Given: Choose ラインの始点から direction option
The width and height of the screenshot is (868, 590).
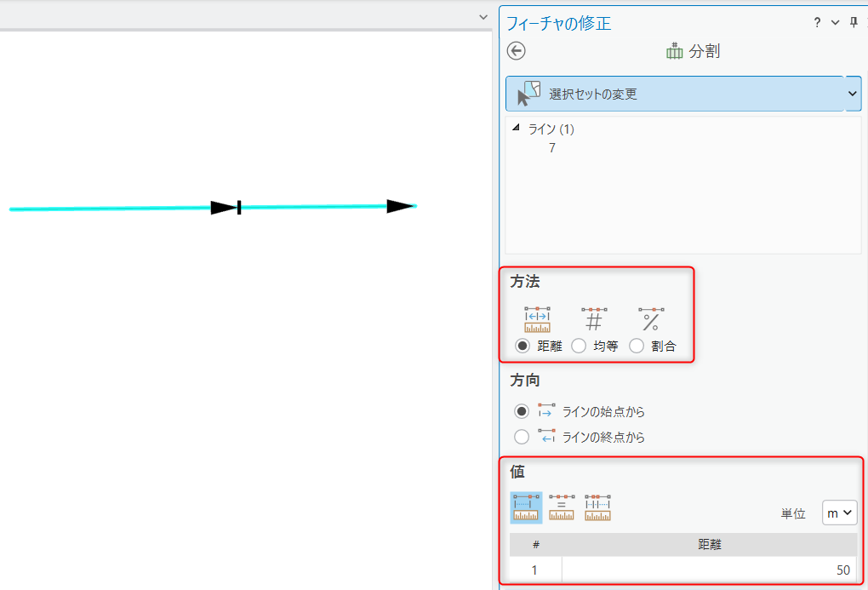Looking at the screenshot, I should (x=522, y=411).
